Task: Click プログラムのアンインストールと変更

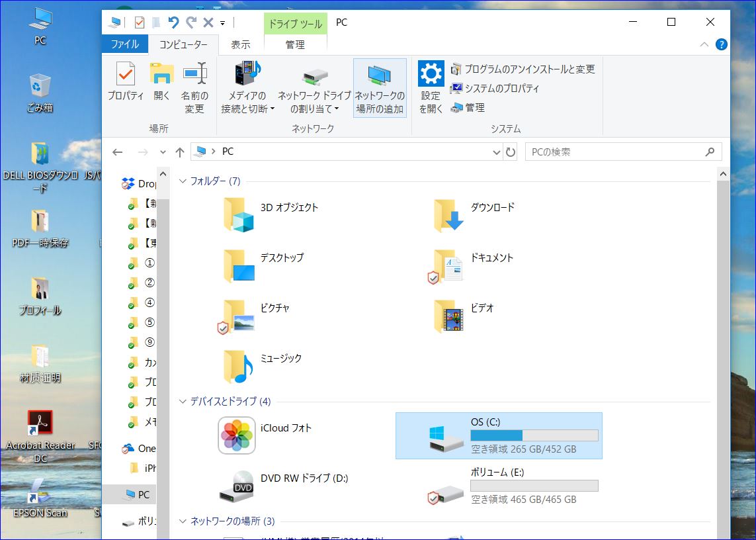Action: pyautogui.click(x=523, y=69)
